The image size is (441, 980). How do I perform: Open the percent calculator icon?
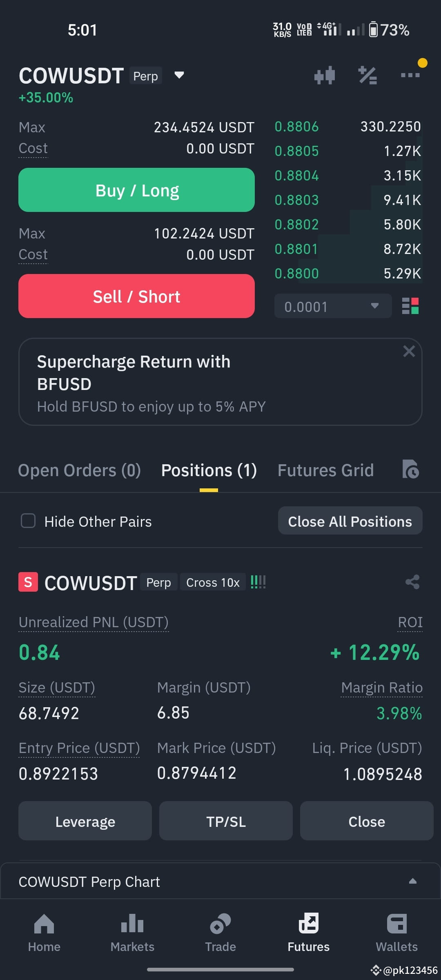[x=367, y=76]
